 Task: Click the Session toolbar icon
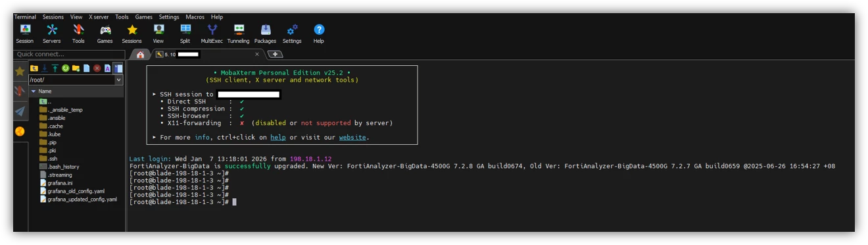tap(25, 34)
